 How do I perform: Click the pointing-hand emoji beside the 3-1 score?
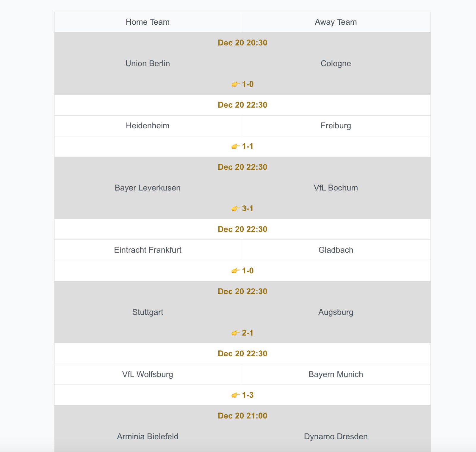(235, 209)
